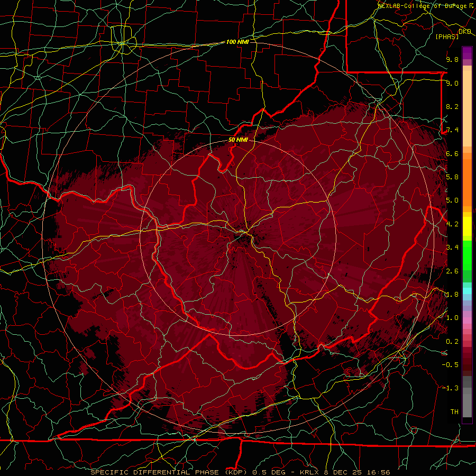Click the 1.0 value on the color scale
The width and height of the screenshot is (476, 476).
click(x=452, y=318)
